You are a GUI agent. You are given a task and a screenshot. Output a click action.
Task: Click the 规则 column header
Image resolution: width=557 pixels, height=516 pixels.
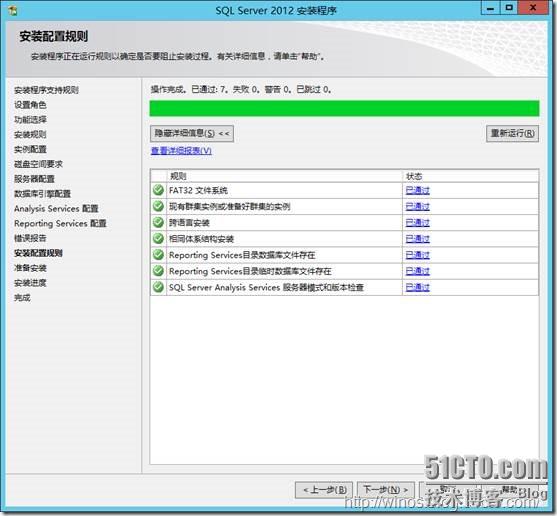(285, 176)
